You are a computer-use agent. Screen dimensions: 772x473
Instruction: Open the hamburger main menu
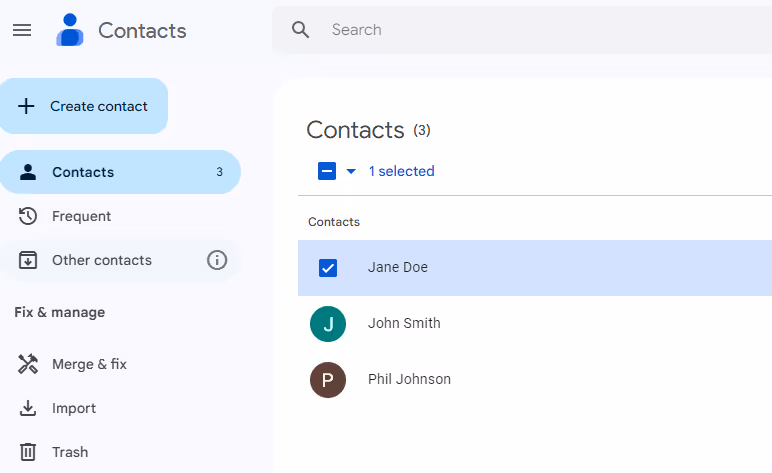22,31
